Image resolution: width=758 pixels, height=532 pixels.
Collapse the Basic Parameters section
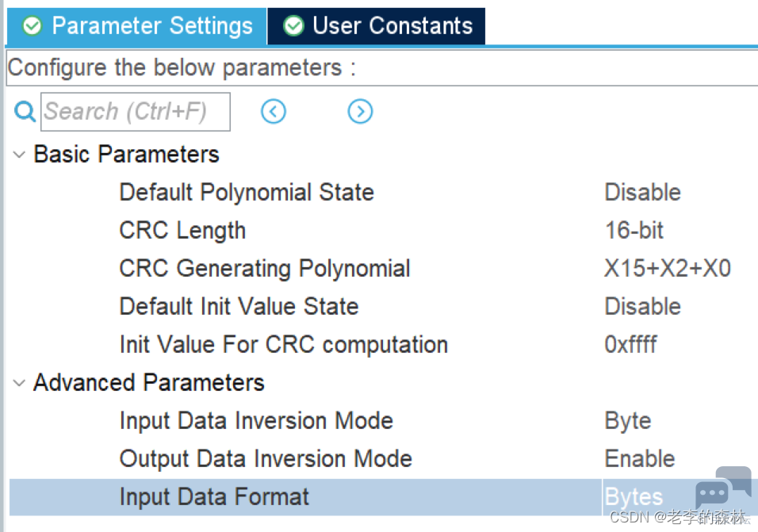click(19, 155)
